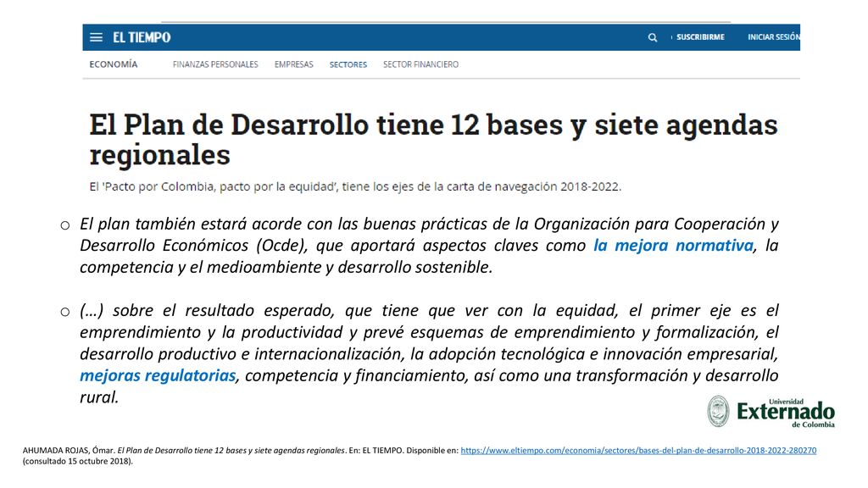Click INICIAR SESIÓN in the header

click(x=773, y=37)
